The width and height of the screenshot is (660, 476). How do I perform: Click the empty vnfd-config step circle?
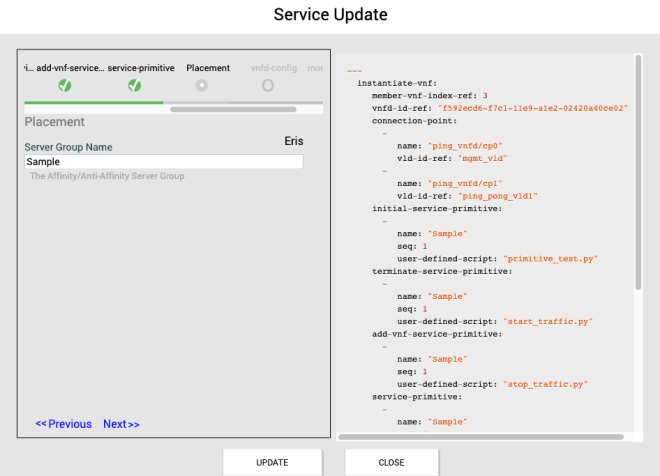click(267, 86)
